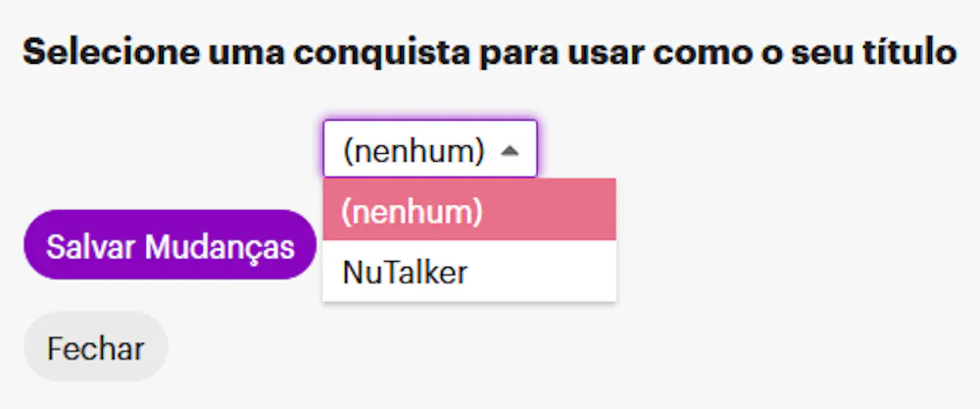Click the second item in the options list
Screen dimensions: 980x409
click(468, 272)
